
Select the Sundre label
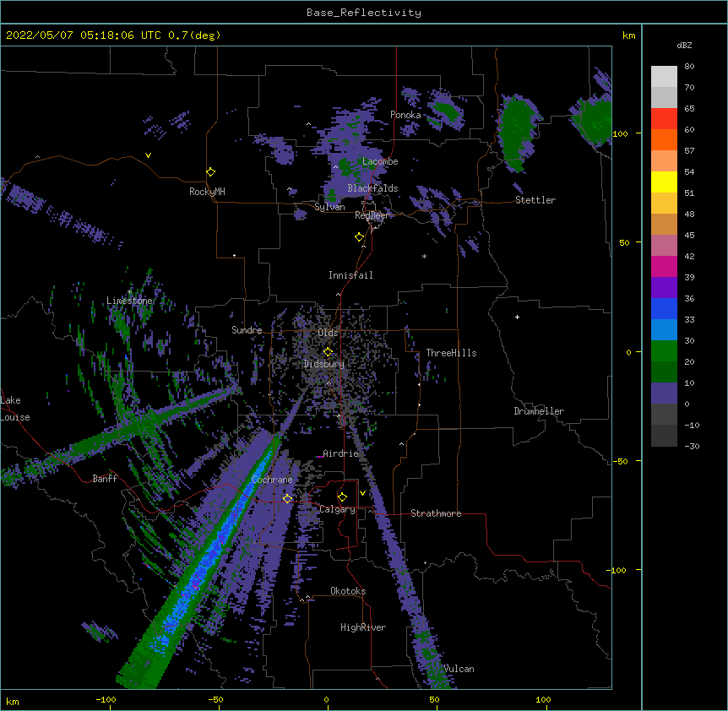[247, 330]
